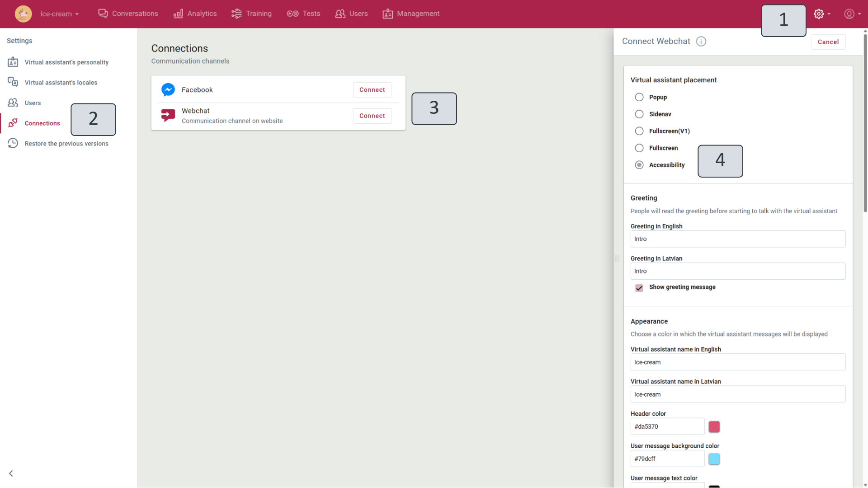The width and height of the screenshot is (868, 488).
Task: Open the Connections settings page
Action: [x=42, y=123]
